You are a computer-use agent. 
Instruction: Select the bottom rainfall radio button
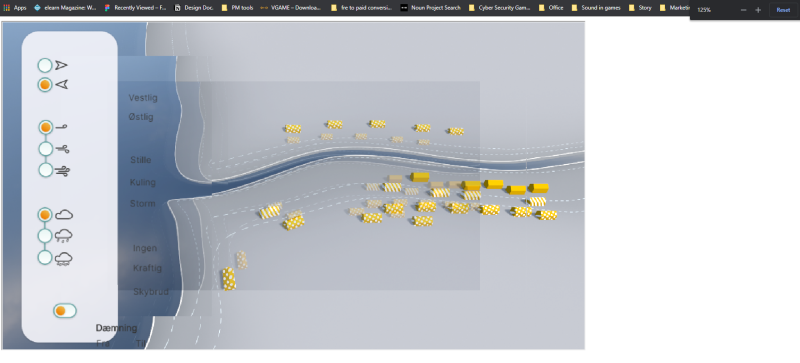point(45,258)
